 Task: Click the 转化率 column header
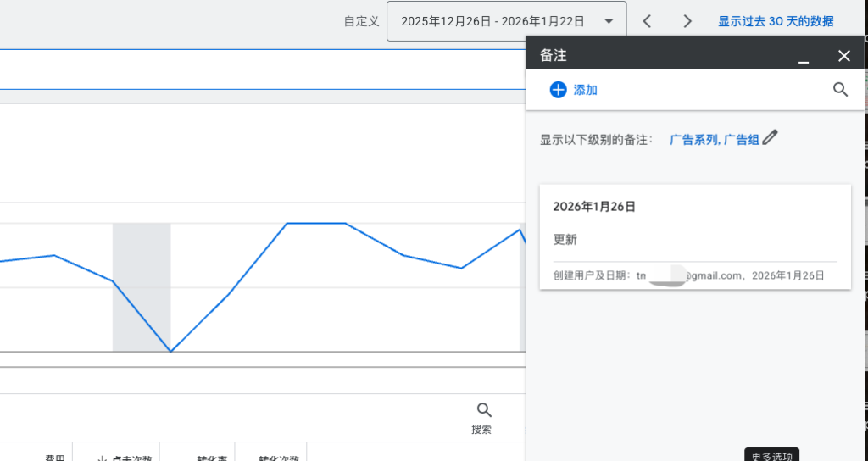click(x=211, y=458)
